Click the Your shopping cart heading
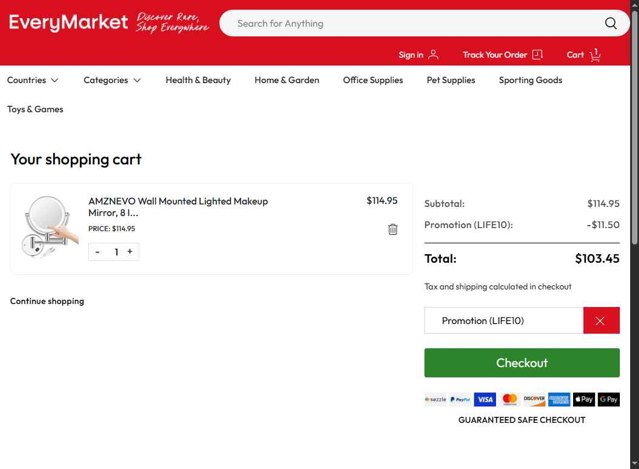The image size is (639, 469). pos(76,159)
